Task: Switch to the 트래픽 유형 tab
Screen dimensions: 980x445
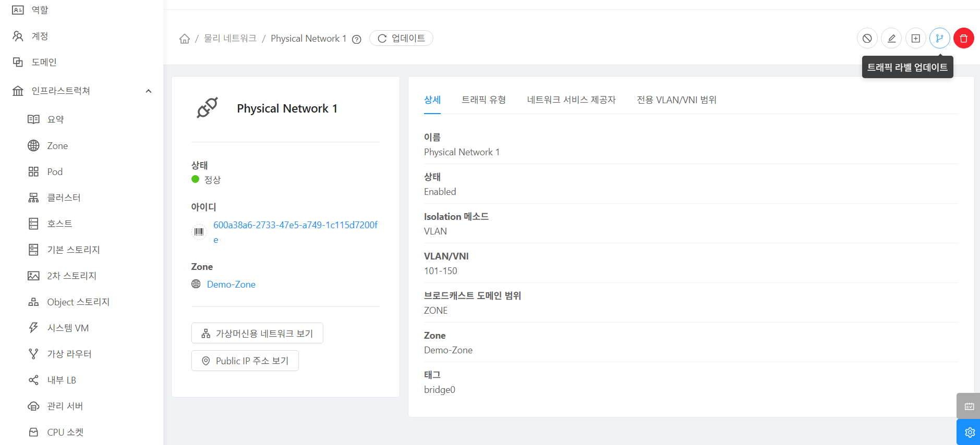Action: [x=483, y=100]
